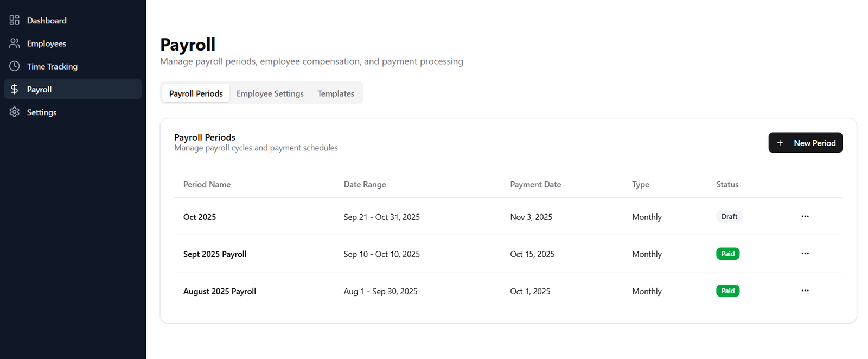Viewport: 868px width, 359px height.
Task: Click the Dashboard grid icon
Action: coord(15,21)
